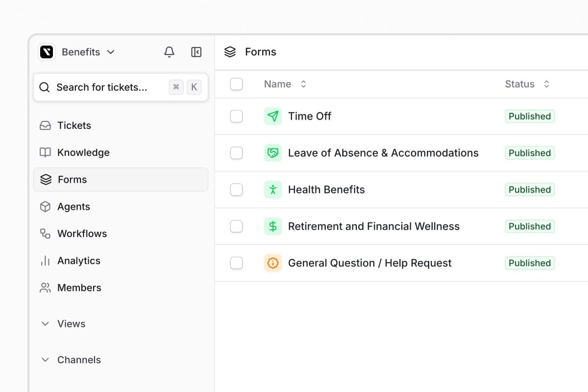The height and width of the screenshot is (392, 588).
Task: Expand the Channels section chevron
Action: click(x=45, y=360)
